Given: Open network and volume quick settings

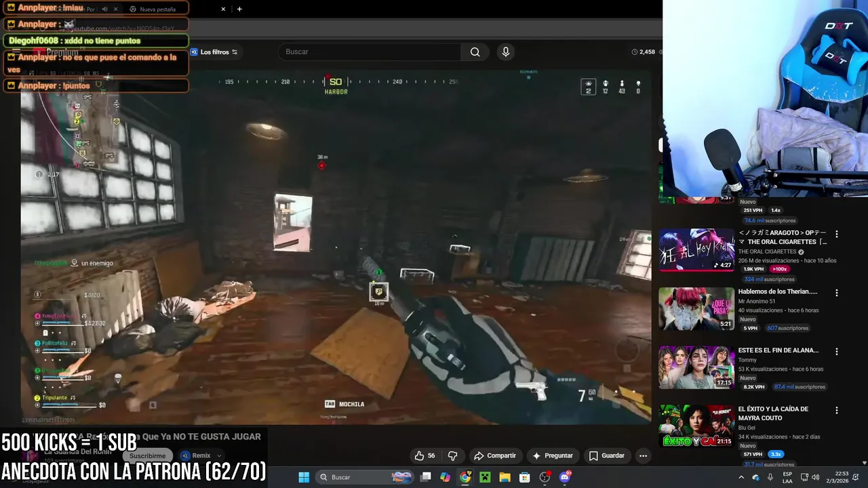Looking at the screenshot, I should (x=810, y=477).
